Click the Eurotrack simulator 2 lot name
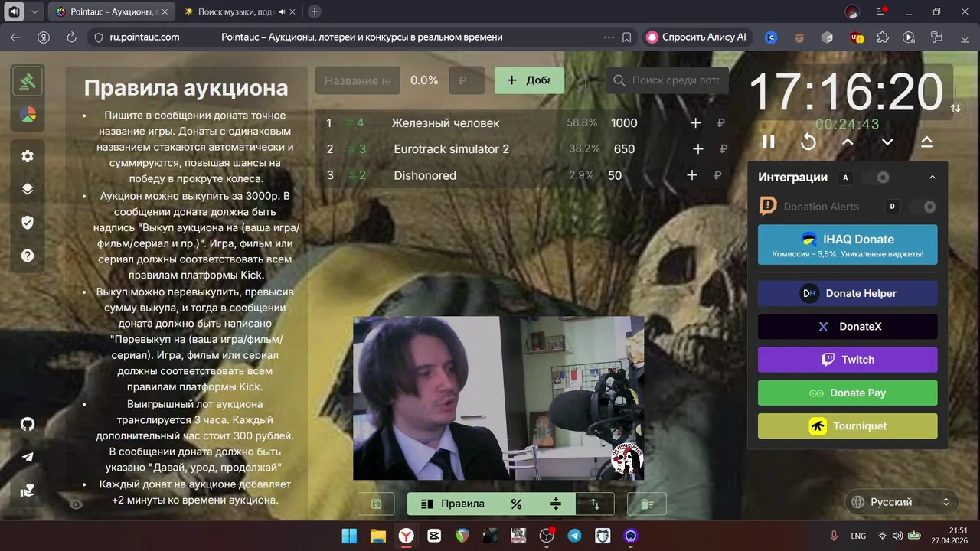980x551 pixels. pos(451,149)
